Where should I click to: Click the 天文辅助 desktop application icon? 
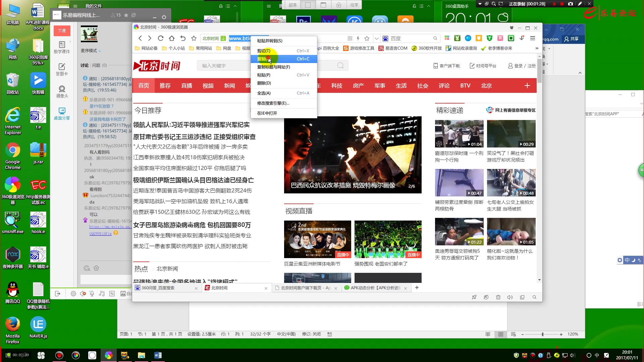[x=38, y=255]
